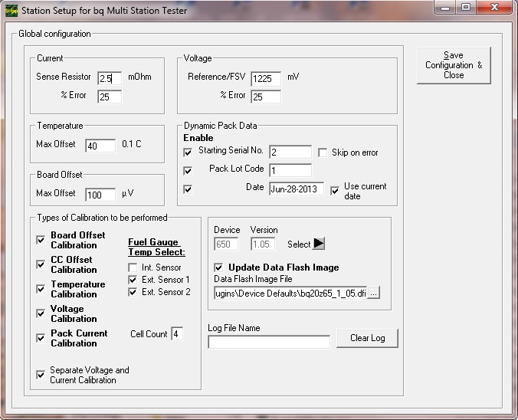Screen dimensions: 518x420
Task: Click the Starting Serial No. field
Action: coord(290,152)
